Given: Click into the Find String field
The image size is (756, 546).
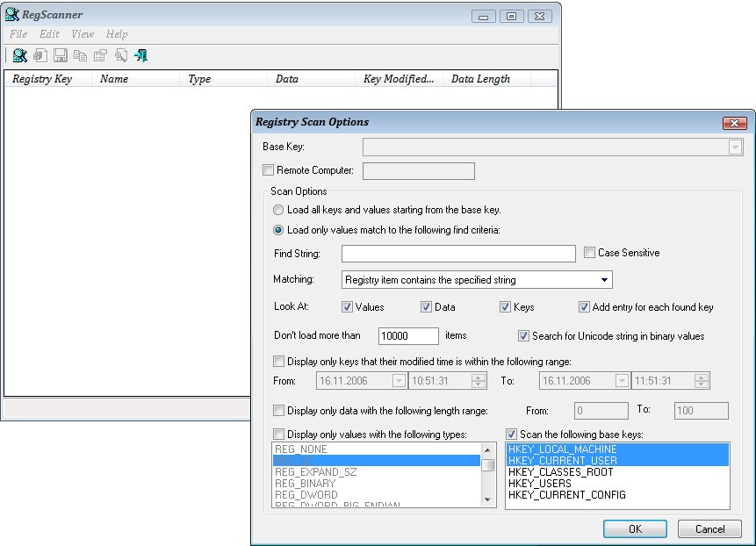Looking at the screenshot, I should (458, 254).
